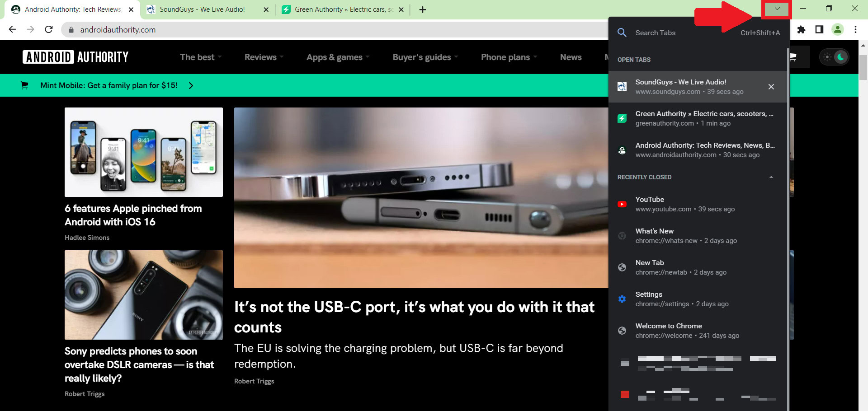This screenshot has width=868, height=411.
Task: Select Green Authority in the open tabs list
Action: point(698,118)
